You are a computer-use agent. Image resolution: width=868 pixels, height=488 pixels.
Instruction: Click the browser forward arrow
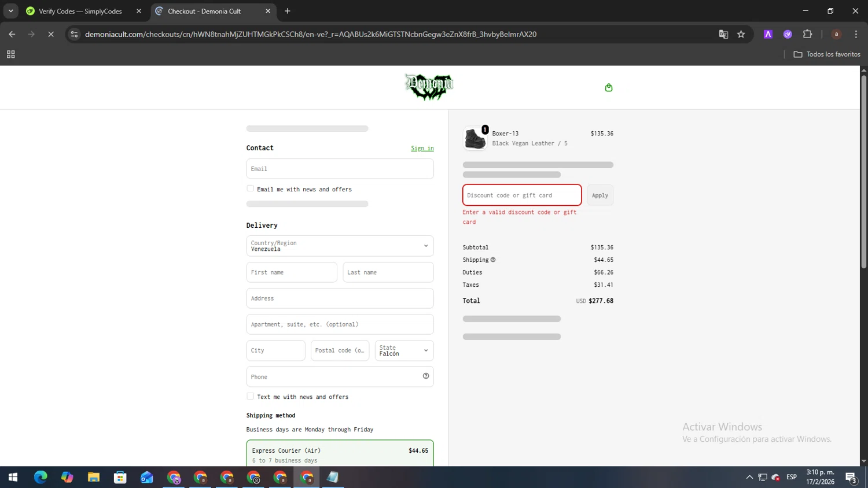tap(31, 34)
